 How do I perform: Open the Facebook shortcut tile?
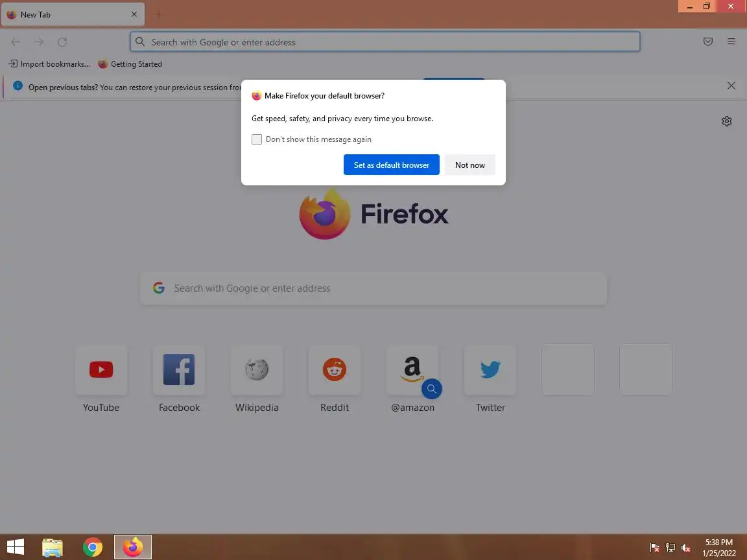(x=179, y=369)
